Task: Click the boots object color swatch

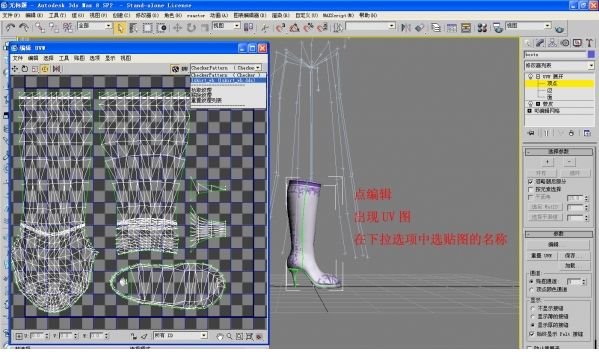Action: point(591,55)
